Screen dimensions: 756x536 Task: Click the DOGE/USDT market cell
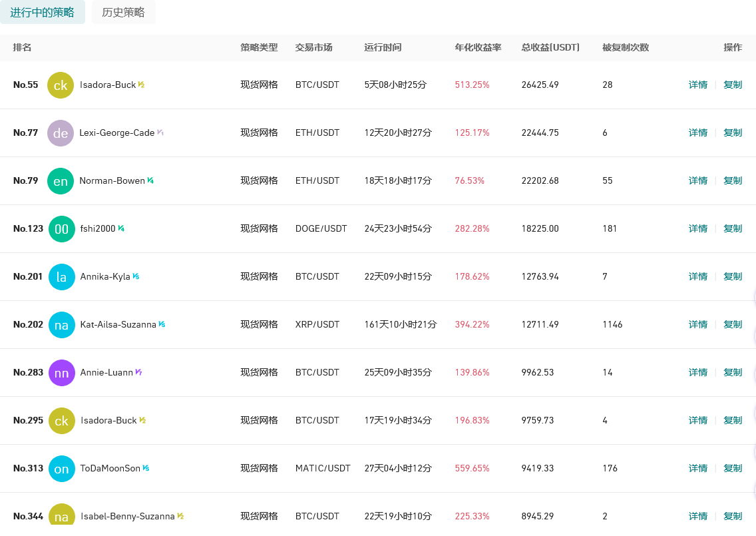pyautogui.click(x=321, y=228)
